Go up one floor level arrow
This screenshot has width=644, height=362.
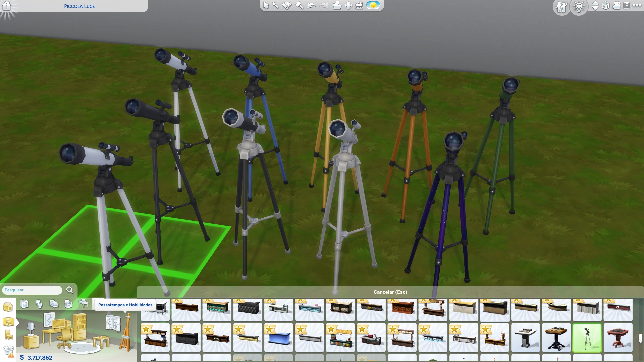[x=595, y=3]
